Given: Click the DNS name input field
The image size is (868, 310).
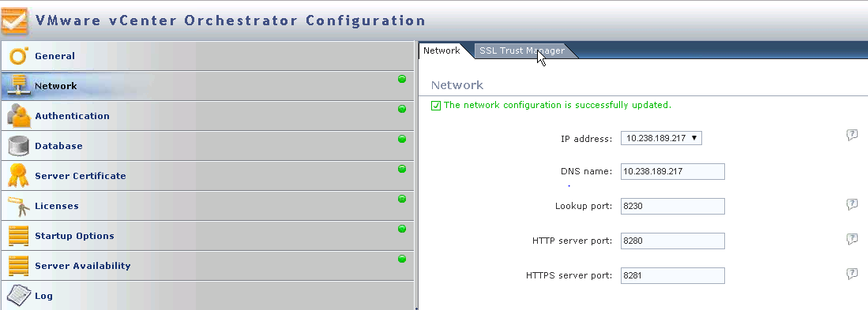Looking at the screenshot, I should click(673, 171).
